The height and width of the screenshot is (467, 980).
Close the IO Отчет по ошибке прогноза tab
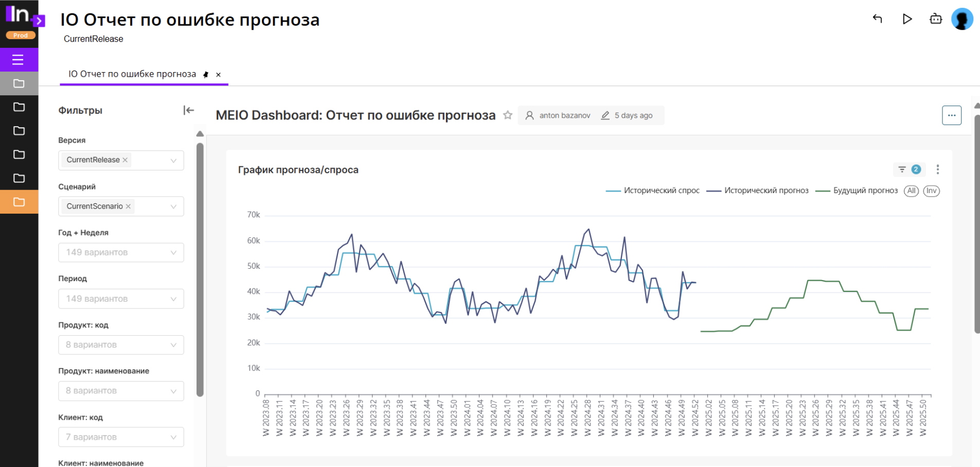[219, 75]
